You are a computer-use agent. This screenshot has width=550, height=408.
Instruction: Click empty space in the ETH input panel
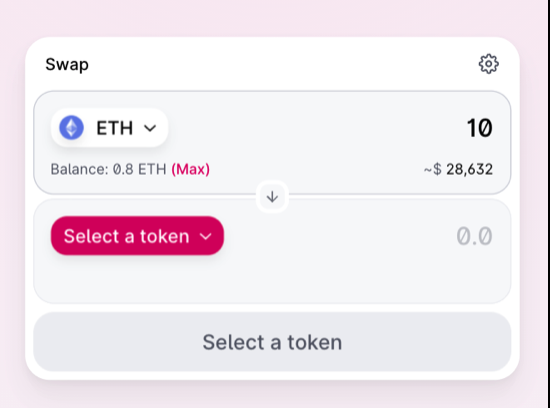298,140
